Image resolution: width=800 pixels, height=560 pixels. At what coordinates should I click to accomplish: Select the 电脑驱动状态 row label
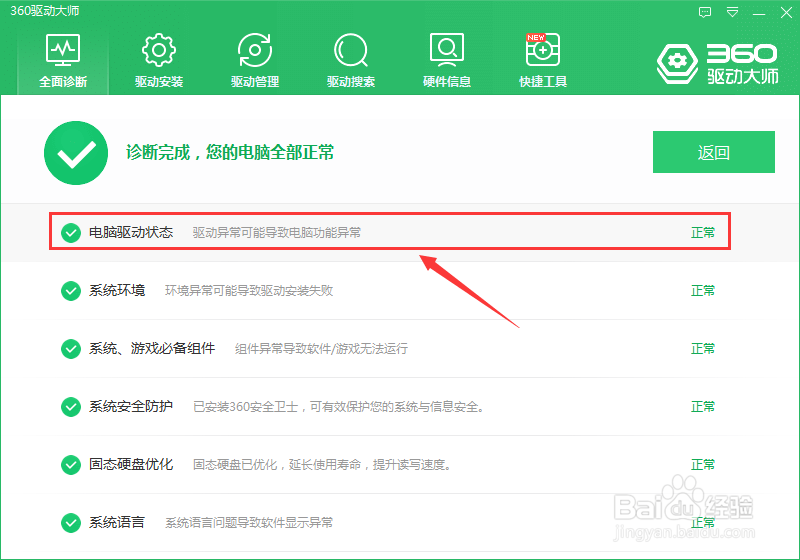click(131, 232)
